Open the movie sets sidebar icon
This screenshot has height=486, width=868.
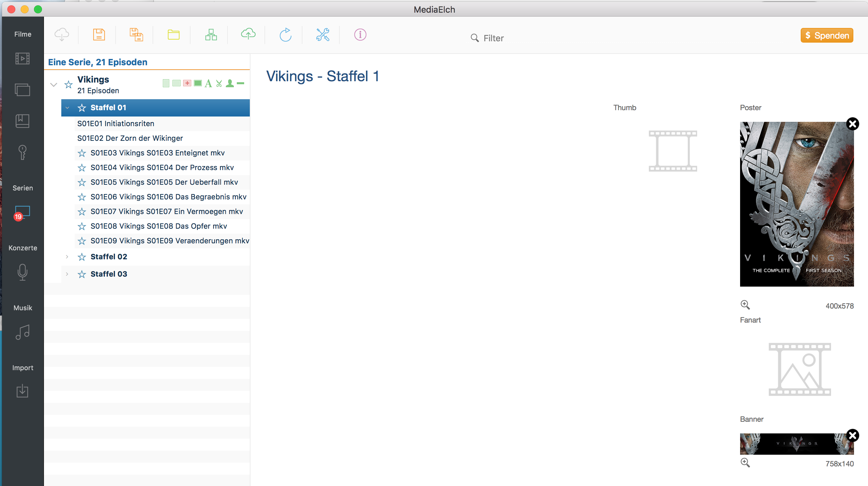(23, 90)
